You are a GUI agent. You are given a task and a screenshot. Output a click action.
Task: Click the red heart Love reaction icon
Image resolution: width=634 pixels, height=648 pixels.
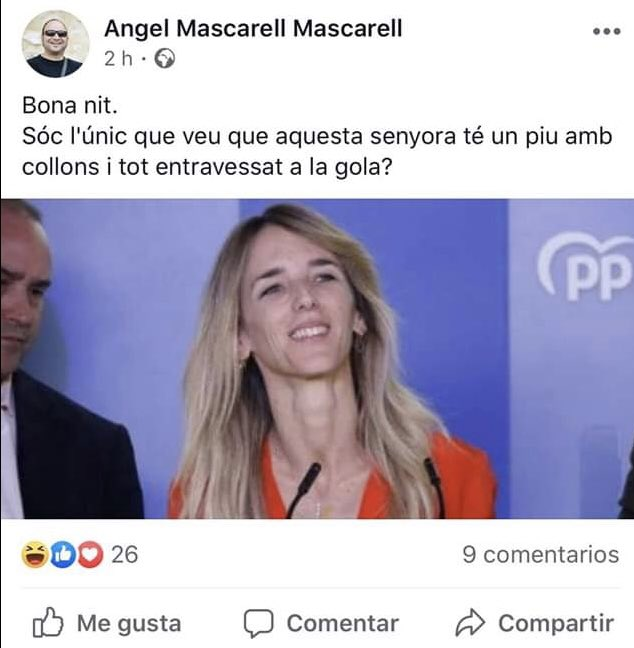(90, 554)
